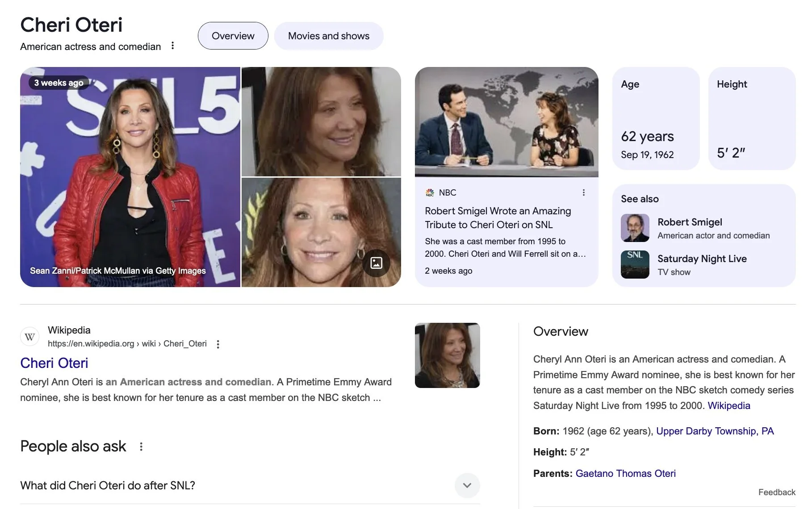
Task: Click the Wikipedia result thumbnail image
Action: click(x=447, y=355)
